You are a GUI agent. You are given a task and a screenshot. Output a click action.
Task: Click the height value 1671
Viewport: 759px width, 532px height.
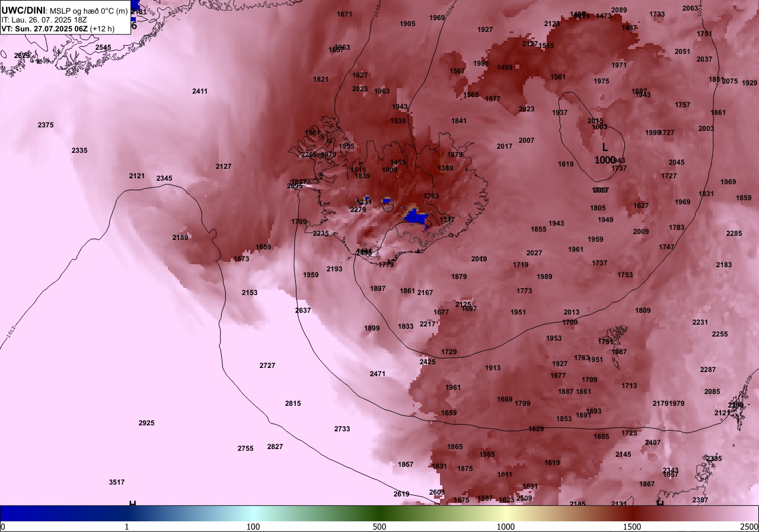pos(345,14)
